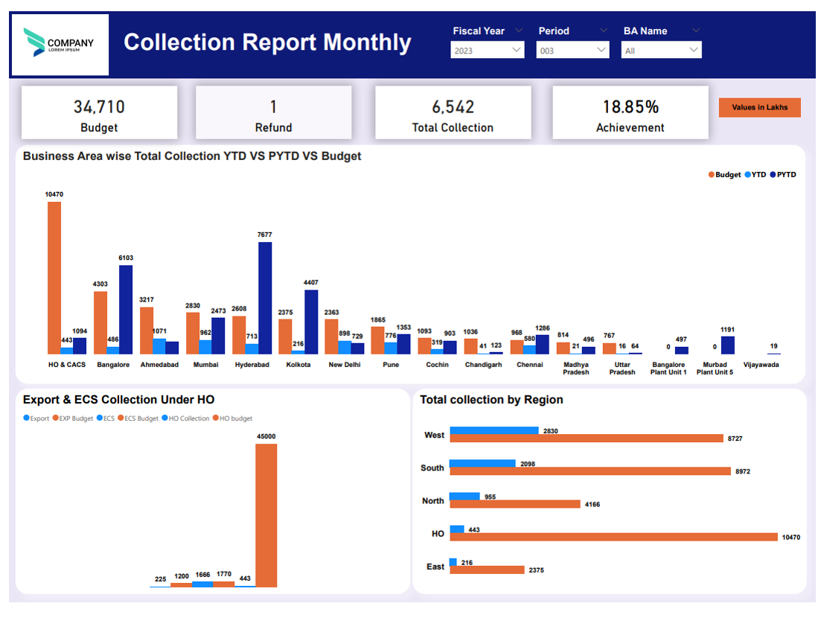
Task: Click the ECS Budget legend item
Action: [x=138, y=418]
